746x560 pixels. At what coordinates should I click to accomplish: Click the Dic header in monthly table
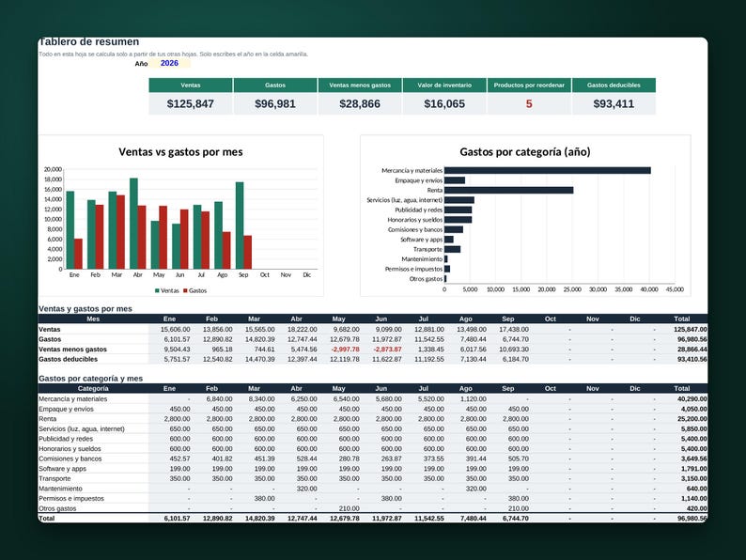pos(635,319)
